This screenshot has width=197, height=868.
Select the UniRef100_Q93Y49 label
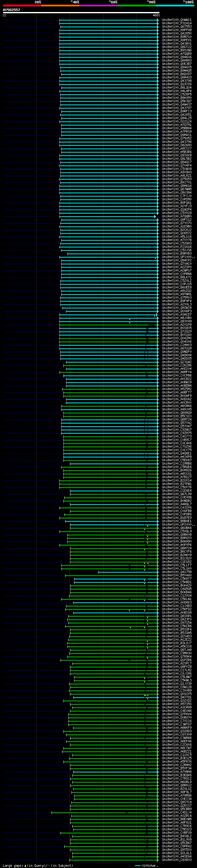177,321
